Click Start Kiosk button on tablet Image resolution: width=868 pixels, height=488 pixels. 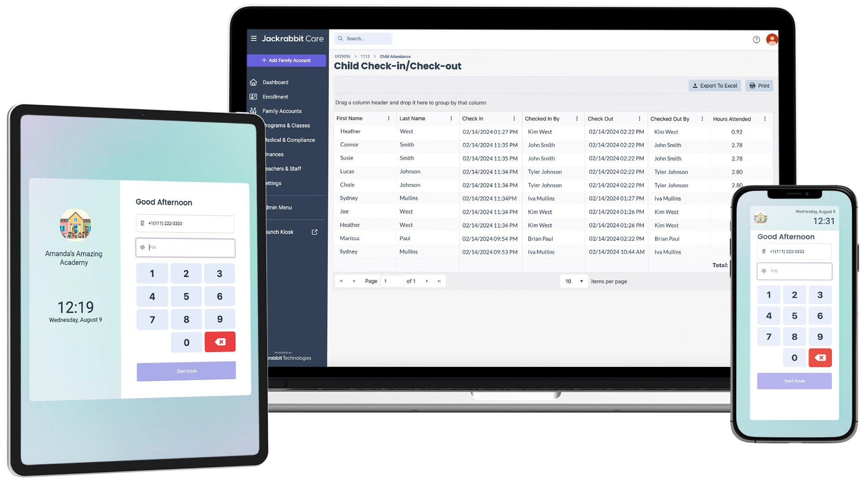(187, 371)
